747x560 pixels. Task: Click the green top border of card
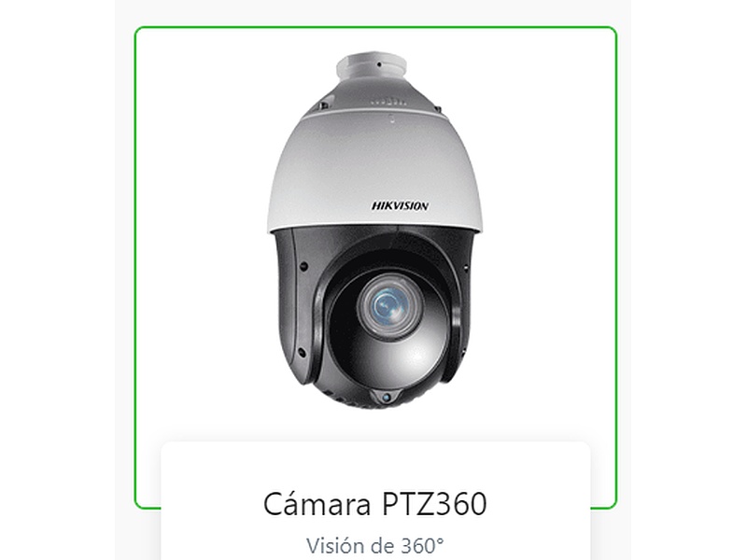(375, 28)
